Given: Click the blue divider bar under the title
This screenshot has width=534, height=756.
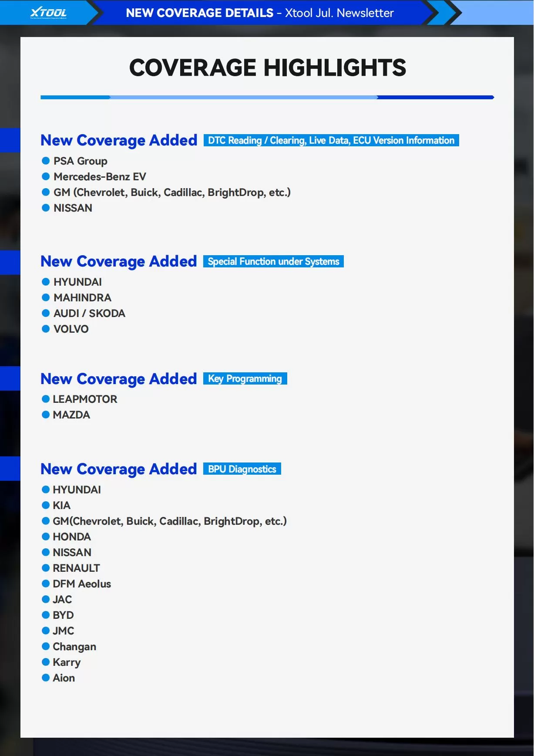Looking at the screenshot, I should 267,97.
